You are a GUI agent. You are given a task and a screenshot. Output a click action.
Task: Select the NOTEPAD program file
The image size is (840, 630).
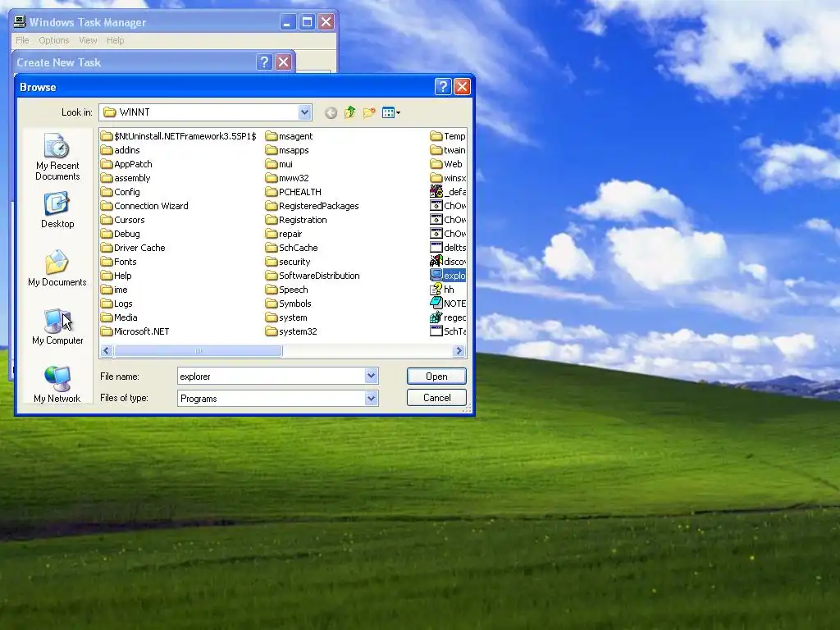click(448, 304)
